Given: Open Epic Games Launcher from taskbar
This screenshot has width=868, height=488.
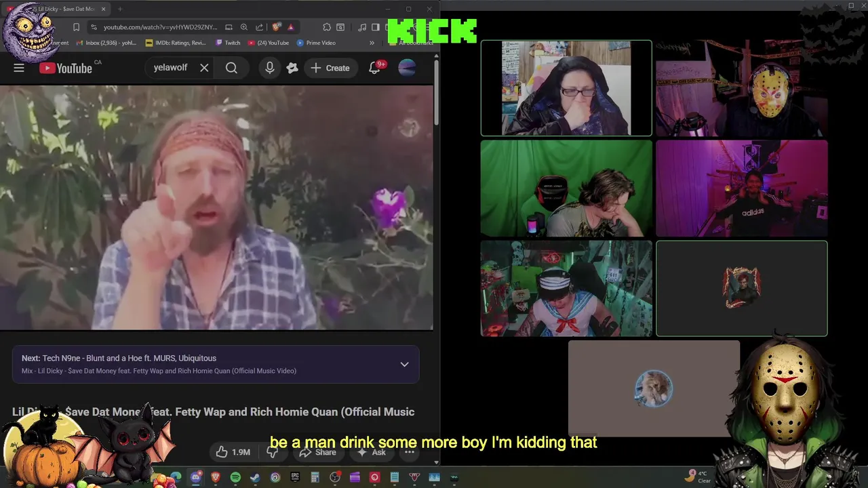Looking at the screenshot, I should [x=295, y=477].
